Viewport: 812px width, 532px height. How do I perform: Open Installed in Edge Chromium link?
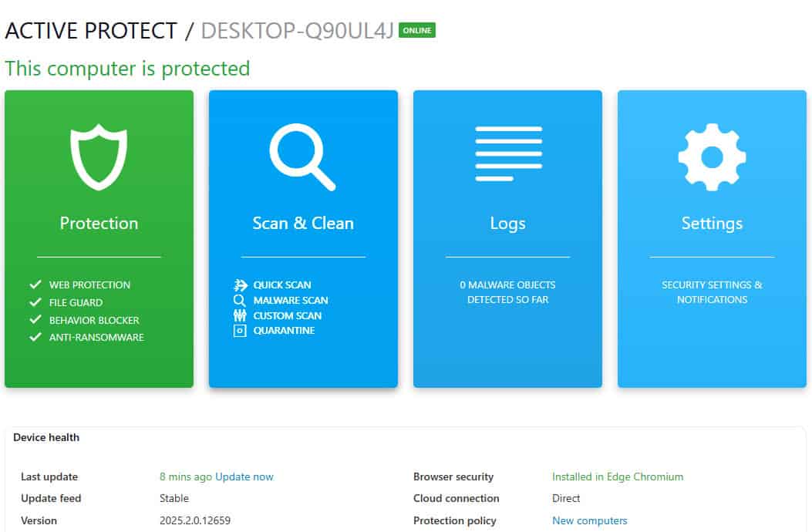(x=618, y=477)
